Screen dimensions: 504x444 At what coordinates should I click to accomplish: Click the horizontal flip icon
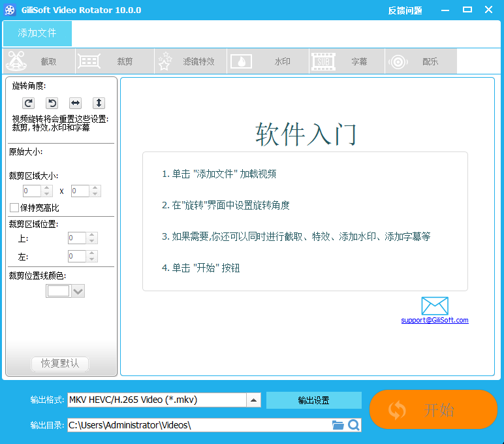tap(75, 103)
